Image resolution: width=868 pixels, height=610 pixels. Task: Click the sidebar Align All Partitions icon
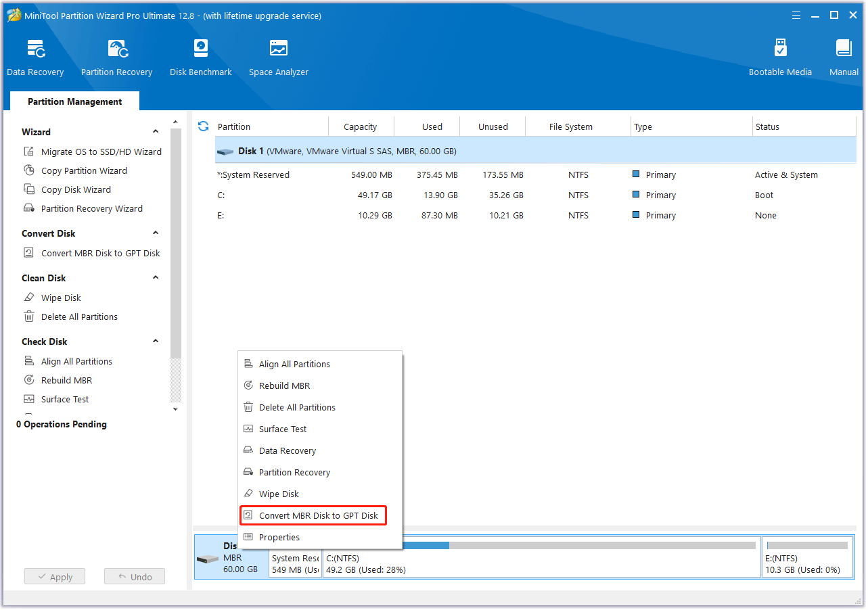coord(29,361)
